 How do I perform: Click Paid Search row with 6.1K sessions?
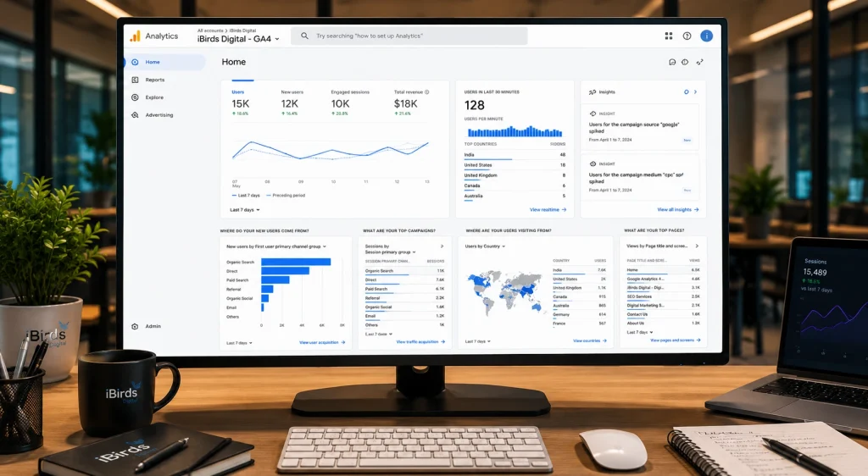point(404,289)
